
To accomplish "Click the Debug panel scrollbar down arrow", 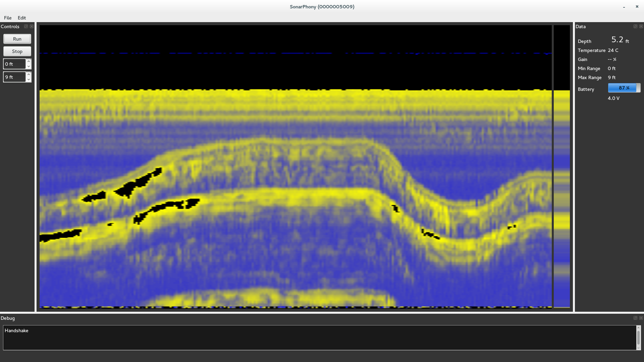I will (638, 348).
